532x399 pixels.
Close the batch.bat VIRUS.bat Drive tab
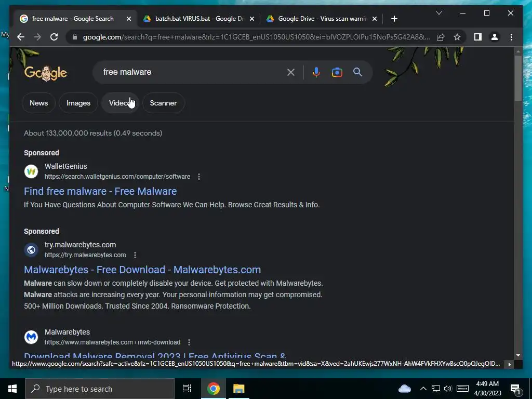(x=252, y=19)
